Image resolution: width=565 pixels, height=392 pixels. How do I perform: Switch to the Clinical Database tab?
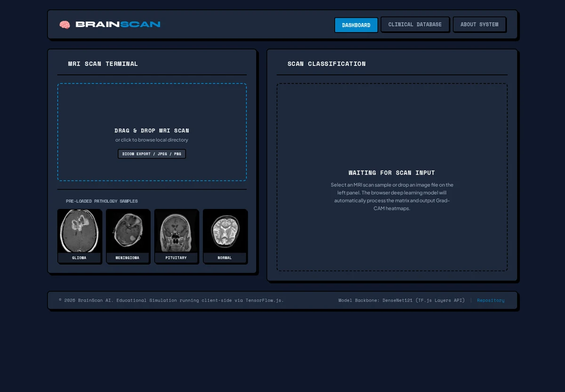pyautogui.click(x=415, y=24)
